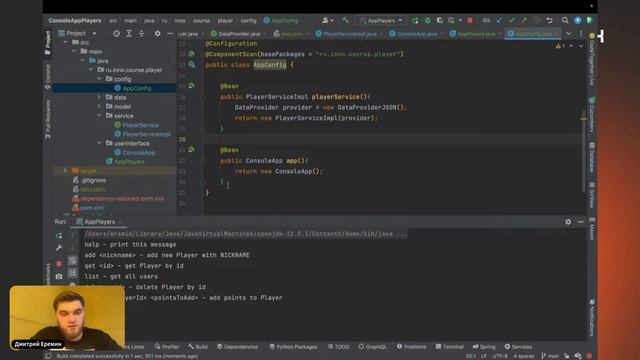Viewport: 640px width, 360px height.
Task: Open the TODO tool window
Action: coord(338,347)
